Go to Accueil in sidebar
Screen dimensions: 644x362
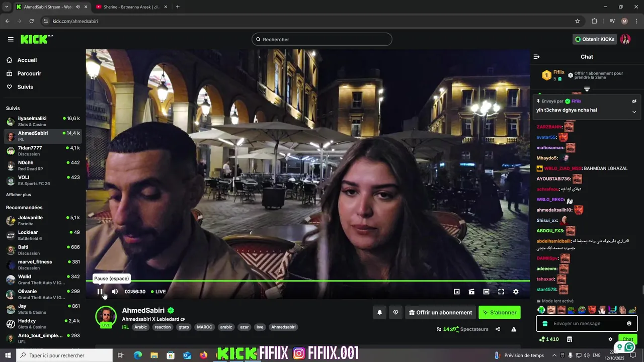pyautogui.click(x=27, y=60)
